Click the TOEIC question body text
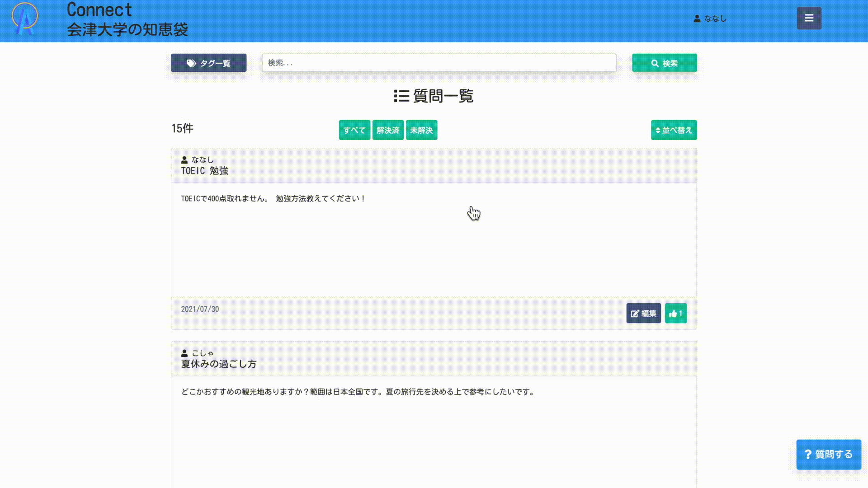 click(x=273, y=198)
